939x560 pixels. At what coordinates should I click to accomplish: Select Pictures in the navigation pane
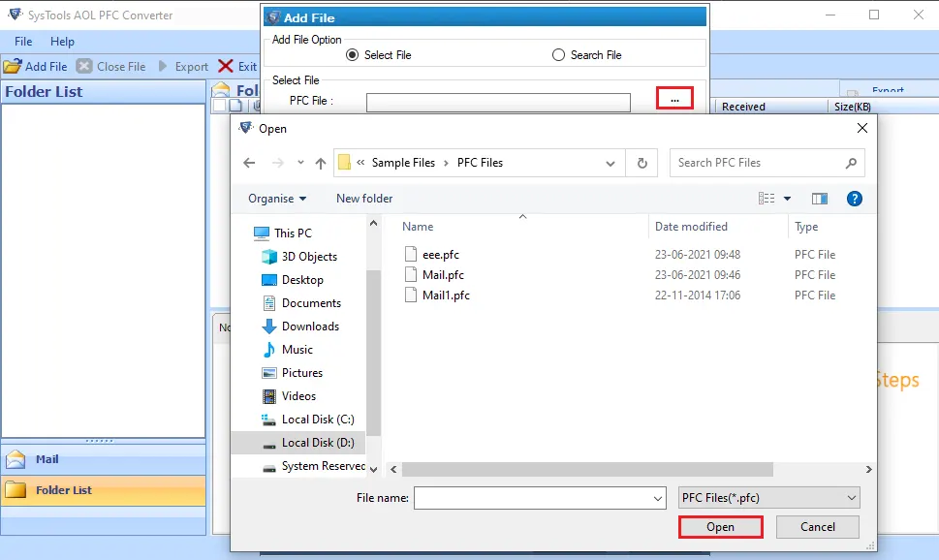tap(292, 373)
